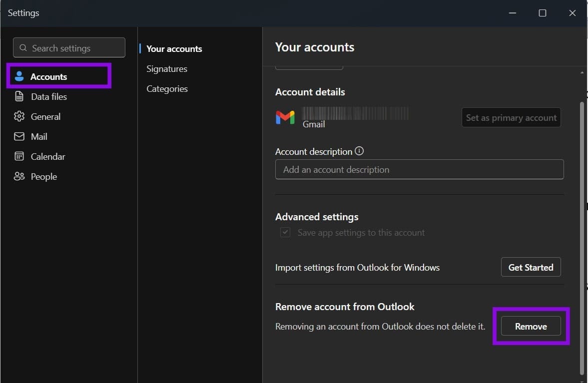Image resolution: width=588 pixels, height=383 pixels.
Task: Click the Account details heading
Action: click(x=310, y=92)
